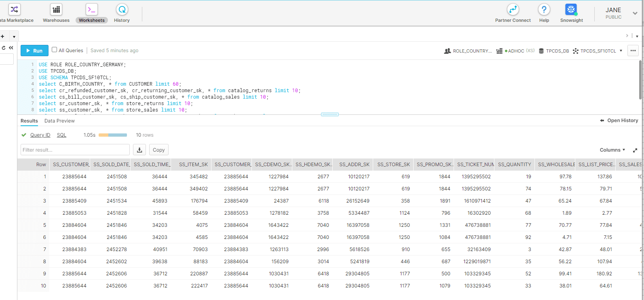Select cell value 180.92

(x=604, y=274)
